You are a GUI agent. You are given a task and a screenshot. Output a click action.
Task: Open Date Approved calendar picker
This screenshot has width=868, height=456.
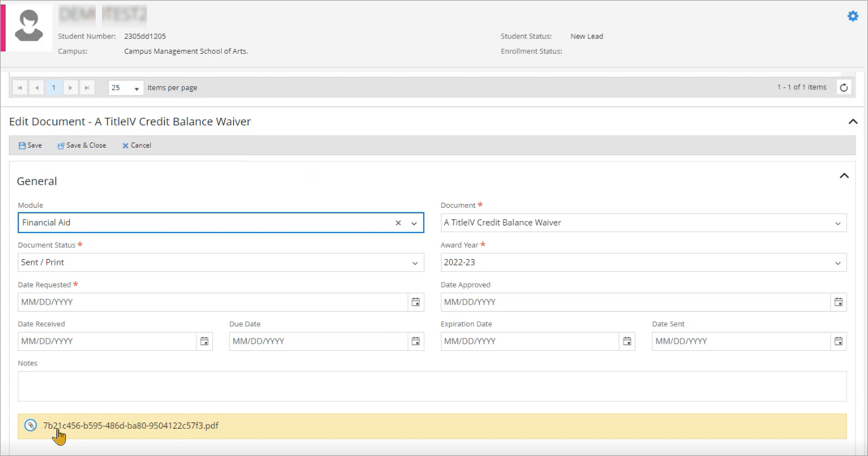(838, 302)
